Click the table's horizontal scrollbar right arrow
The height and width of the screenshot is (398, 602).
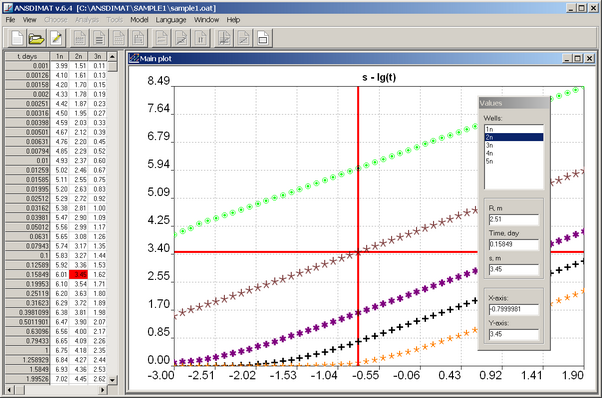[x=103, y=390]
